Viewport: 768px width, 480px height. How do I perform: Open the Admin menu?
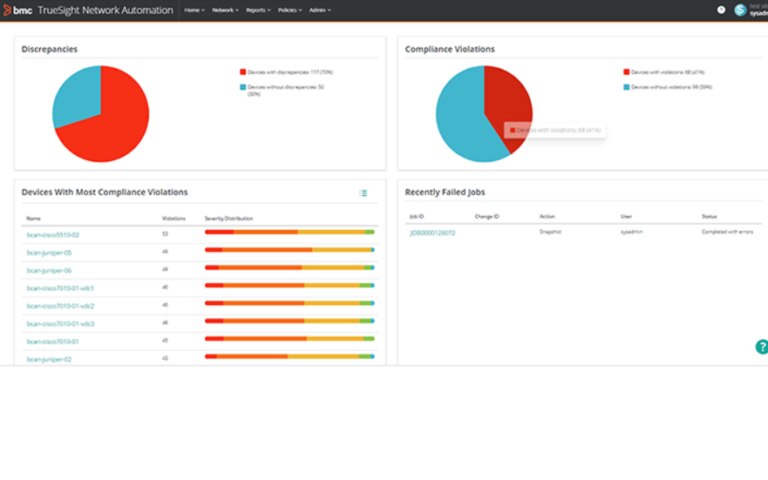[x=320, y=10]
